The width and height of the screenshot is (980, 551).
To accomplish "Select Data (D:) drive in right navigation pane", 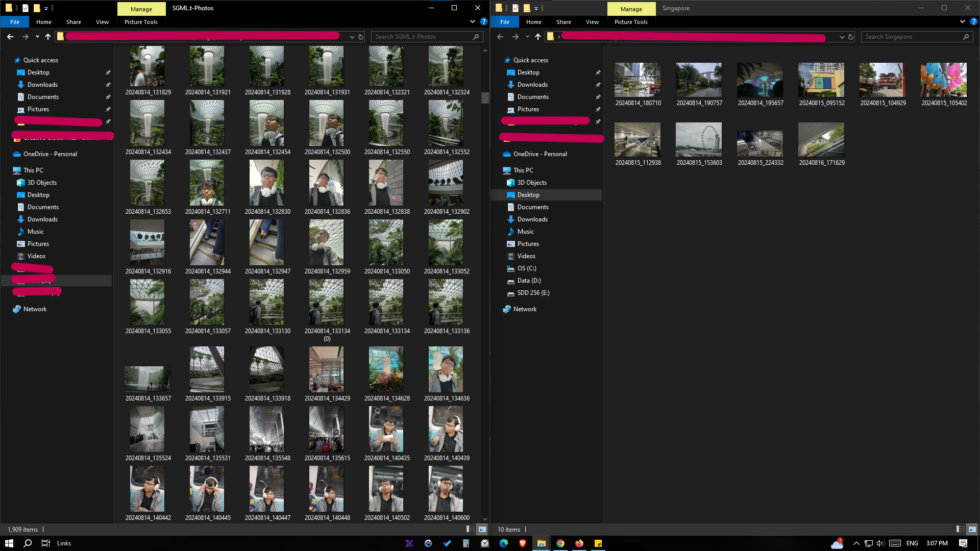I will tap(529, 281).
